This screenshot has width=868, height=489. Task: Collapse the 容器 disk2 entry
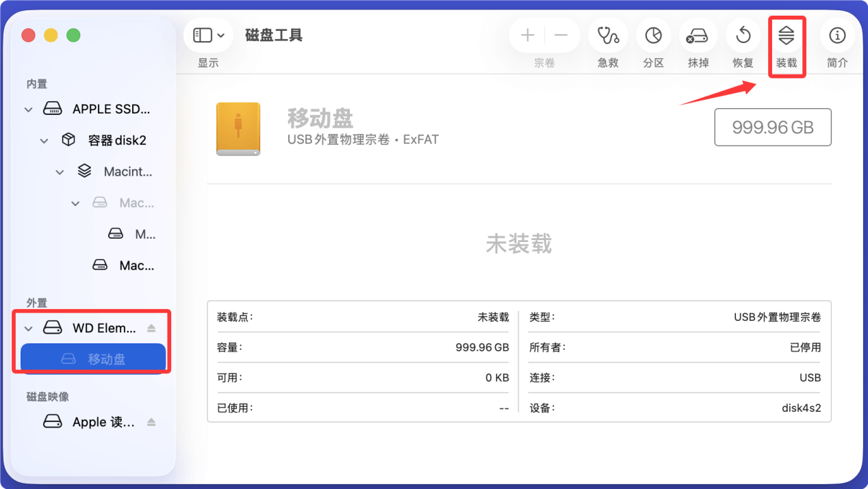pyautogui.click(x=44, y=140)
